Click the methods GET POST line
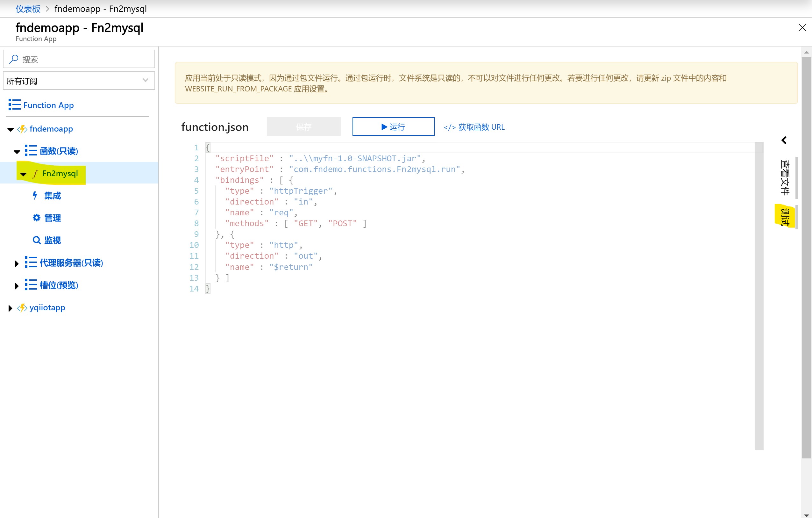This screenshot has height=518, width=812. coord(296,223)
